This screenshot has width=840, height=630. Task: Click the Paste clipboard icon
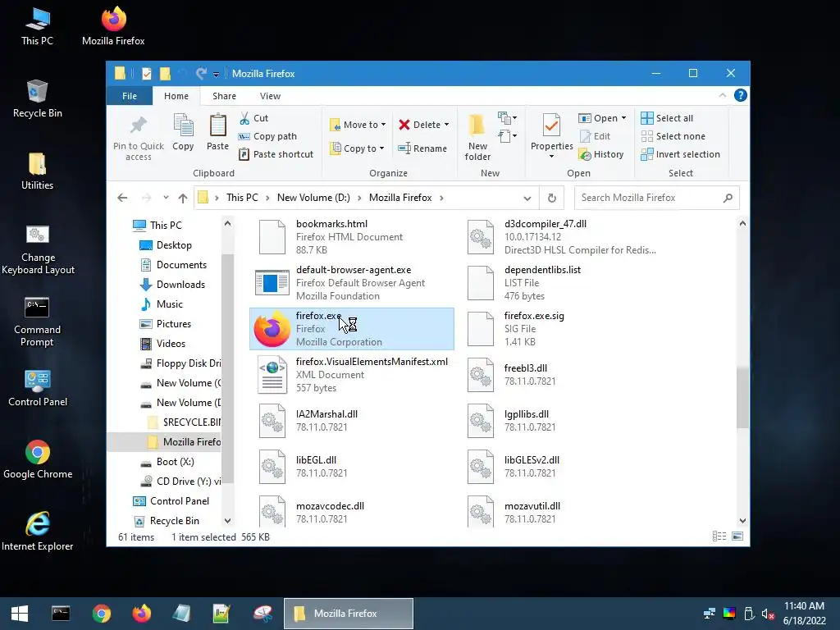point(217,126)
